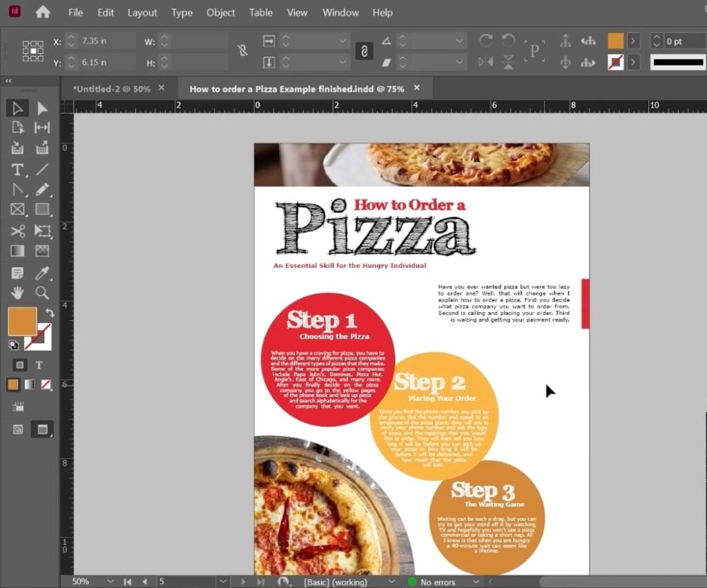
Task: Toggle formatting affects container
Action: [19, 365]
